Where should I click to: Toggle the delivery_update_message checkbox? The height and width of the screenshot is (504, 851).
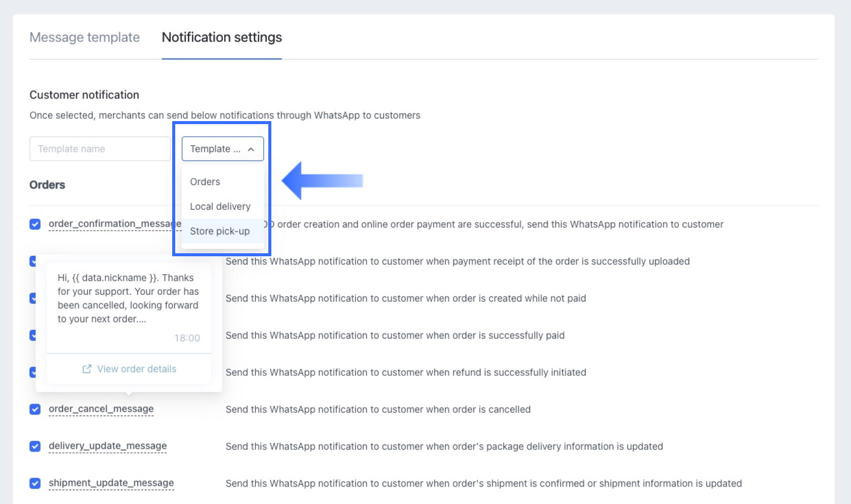[x=35, y=446]
